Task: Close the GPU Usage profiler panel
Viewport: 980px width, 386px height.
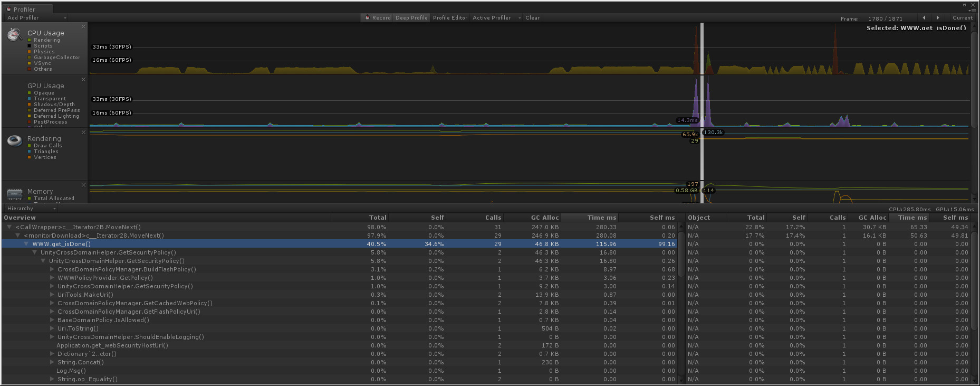Action: click(x=83, y=80)
